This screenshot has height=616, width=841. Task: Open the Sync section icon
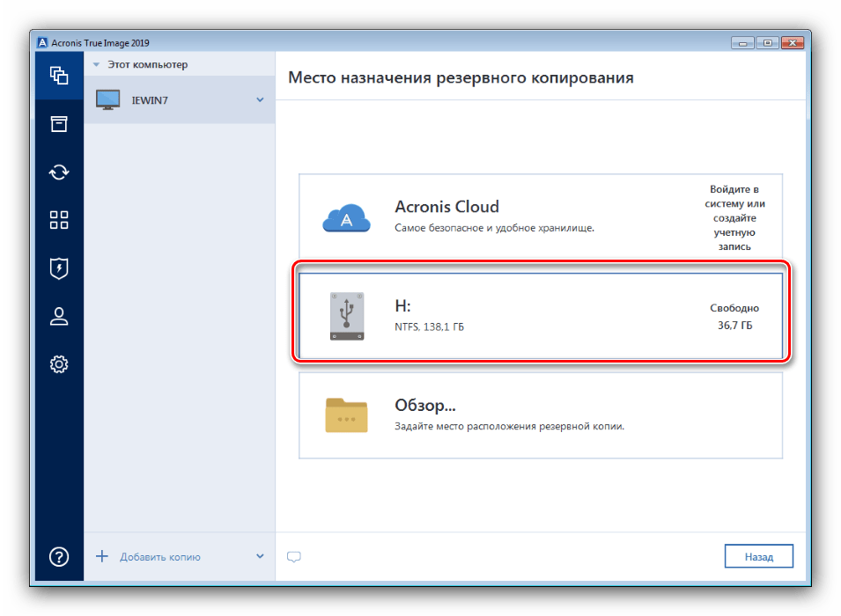coord(59,172)
